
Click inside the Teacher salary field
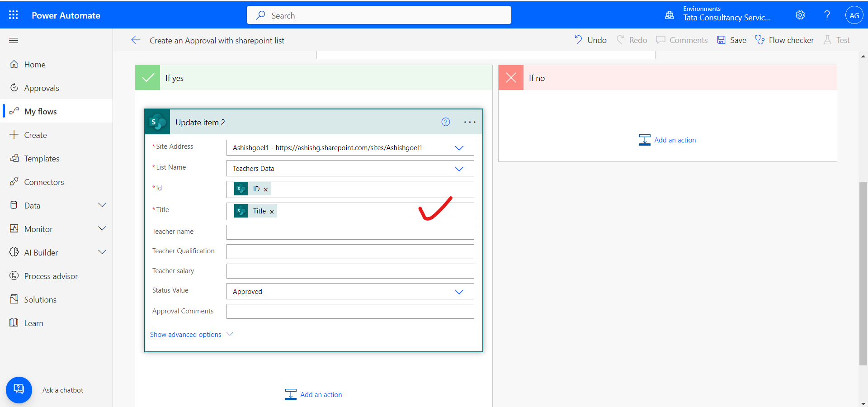tap(350, 271)
